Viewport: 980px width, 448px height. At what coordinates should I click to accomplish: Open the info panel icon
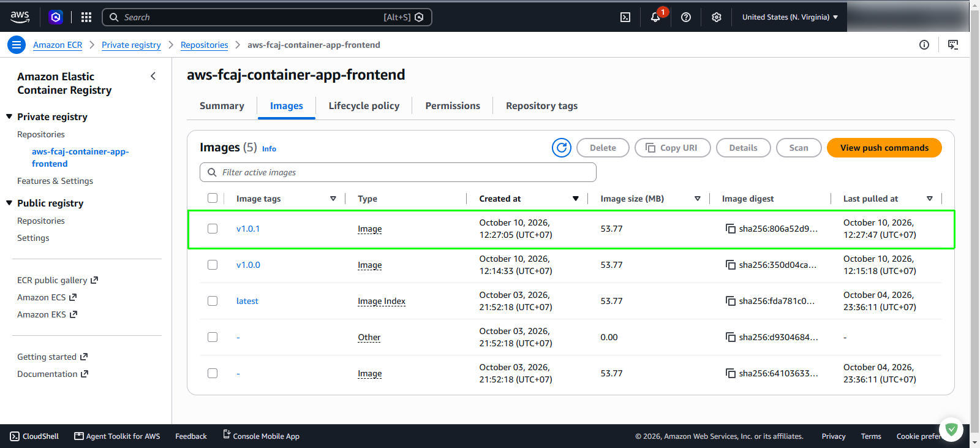point(924,45)
